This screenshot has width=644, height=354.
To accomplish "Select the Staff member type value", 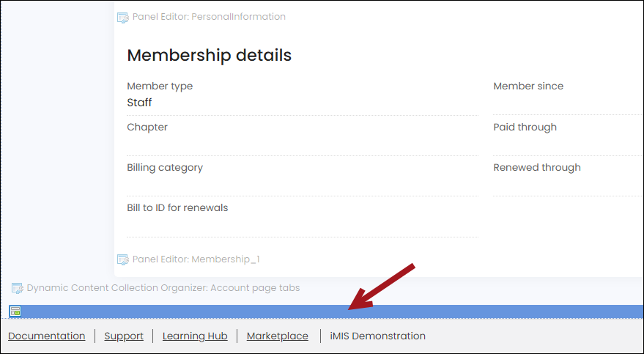I will [x=139, y=103].
